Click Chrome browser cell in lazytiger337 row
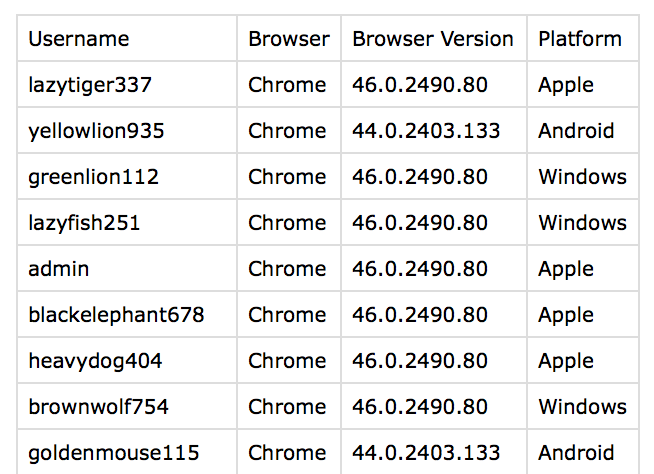654x474 pixels. point(289,85)
